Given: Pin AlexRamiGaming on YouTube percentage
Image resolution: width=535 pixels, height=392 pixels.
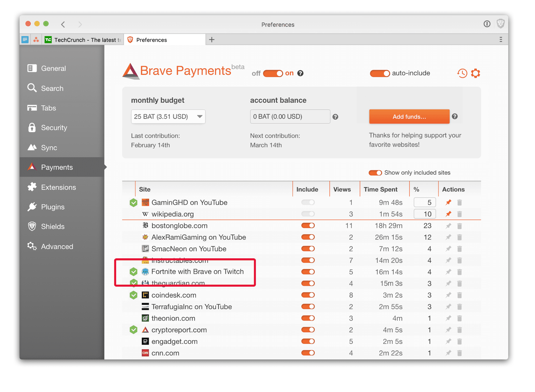Looking at the screenshot, I should point(449,237).
